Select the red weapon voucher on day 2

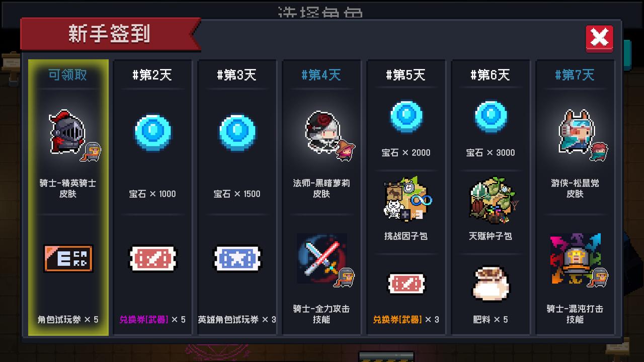point(153,258)
